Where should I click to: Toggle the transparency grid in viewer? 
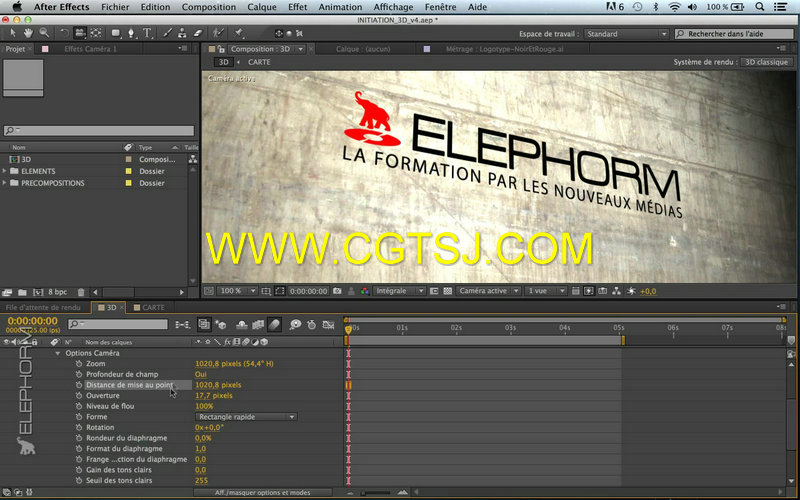[x=447, y=291]
